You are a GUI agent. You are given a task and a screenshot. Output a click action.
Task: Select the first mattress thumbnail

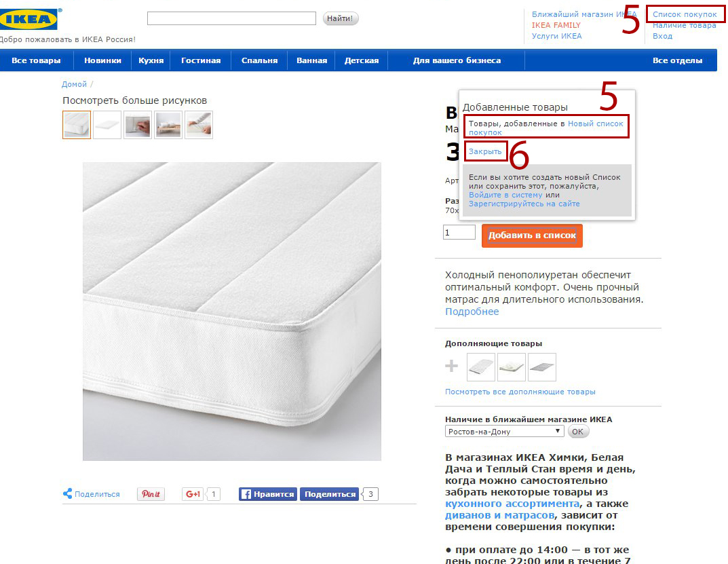[x=77, y=124]
